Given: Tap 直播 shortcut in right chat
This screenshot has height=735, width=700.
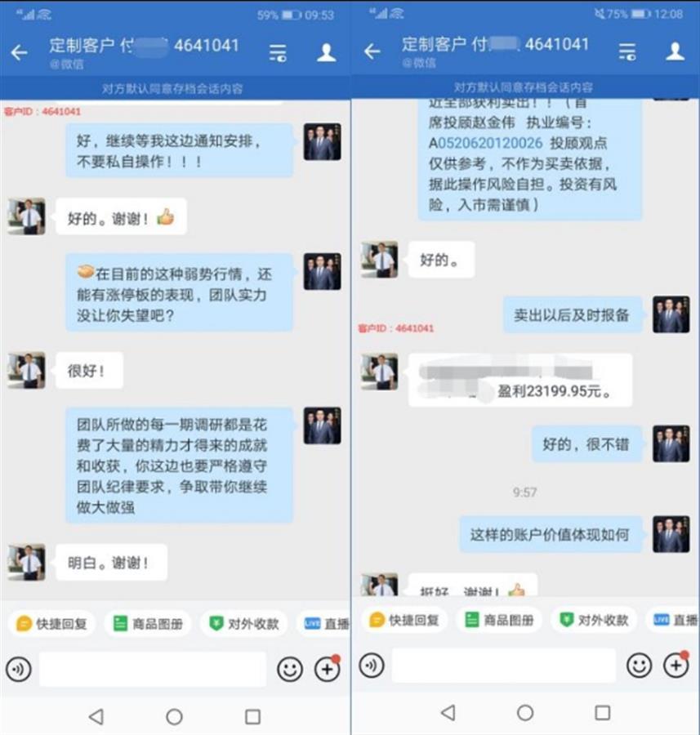Looking at the screenshot, I should (675, 620).
